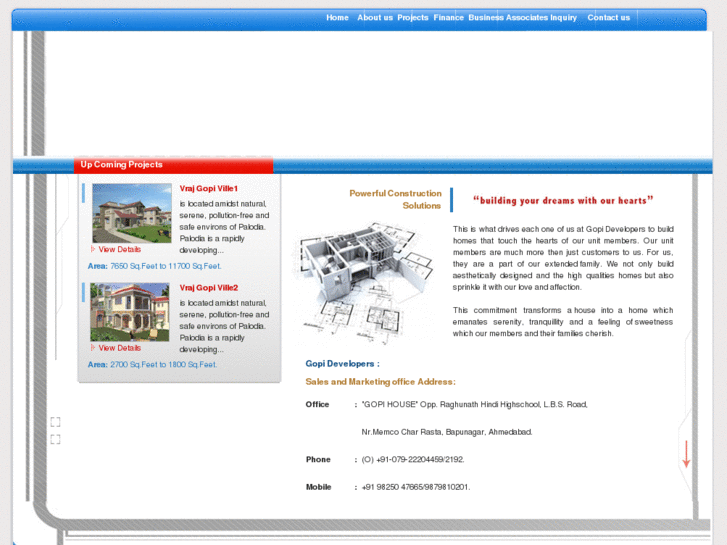This screenshot has height=545, width=727.
Task: Click the building your dreams slogan
Action: click(x=563, y=200)
